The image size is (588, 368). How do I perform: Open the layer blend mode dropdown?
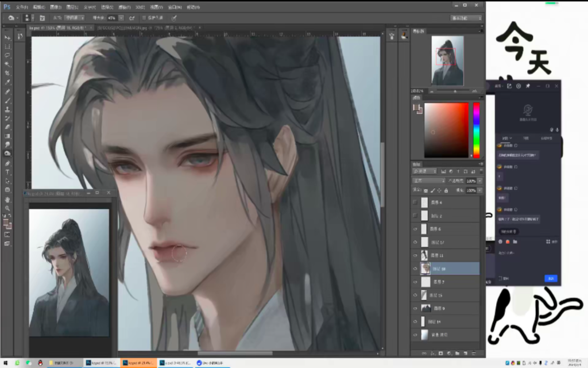tap(429, 181)
